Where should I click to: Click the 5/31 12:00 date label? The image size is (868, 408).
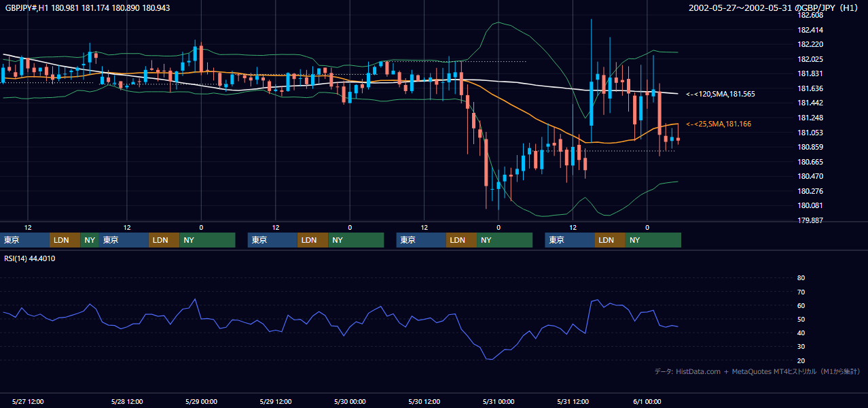pyautogui.click(x=573, y=402)
